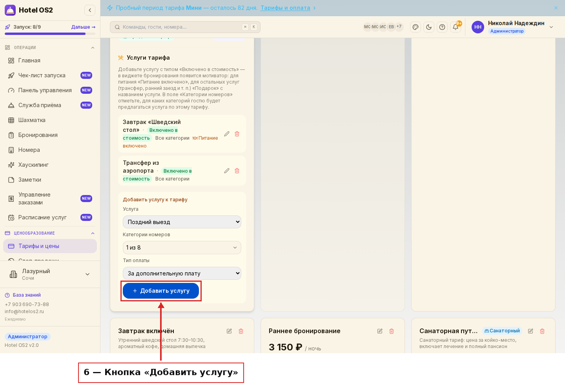
Task: Close the trial period banner
Action: tap(556, 8)
